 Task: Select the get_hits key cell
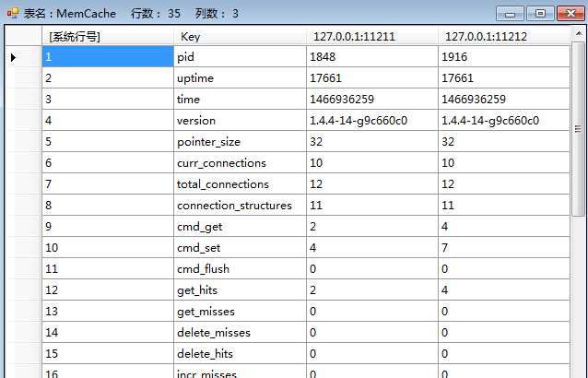point(240,289)
